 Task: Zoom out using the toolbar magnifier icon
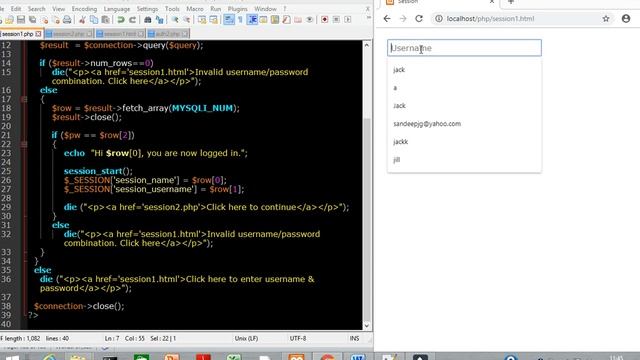coord(187,20)
